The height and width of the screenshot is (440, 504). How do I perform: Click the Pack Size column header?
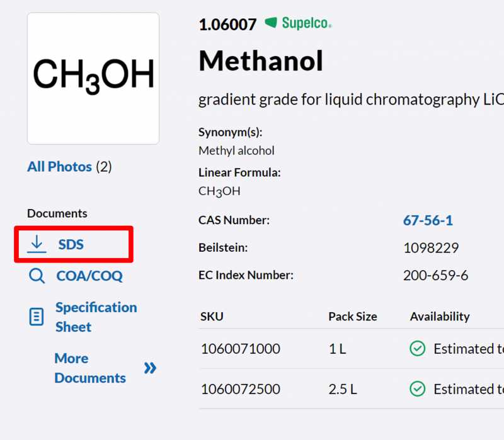[x=353, y=317]
